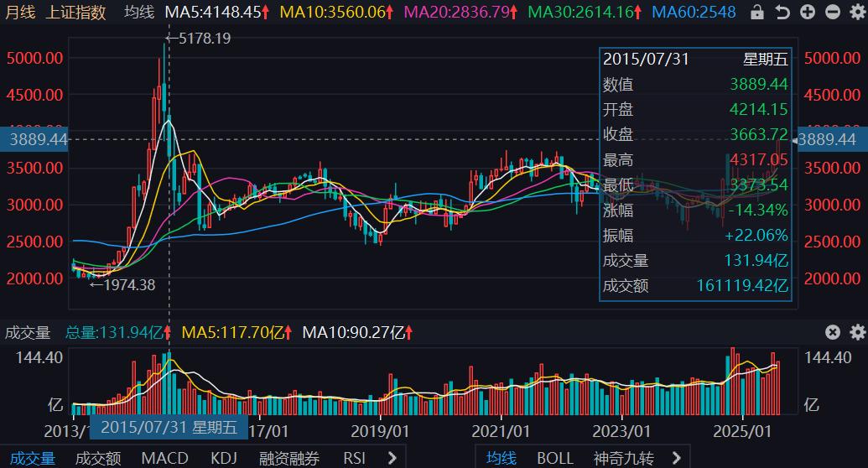Expand more overlays after 神奇九转
Screen dimensions: 868x468
tap(676, 458)
